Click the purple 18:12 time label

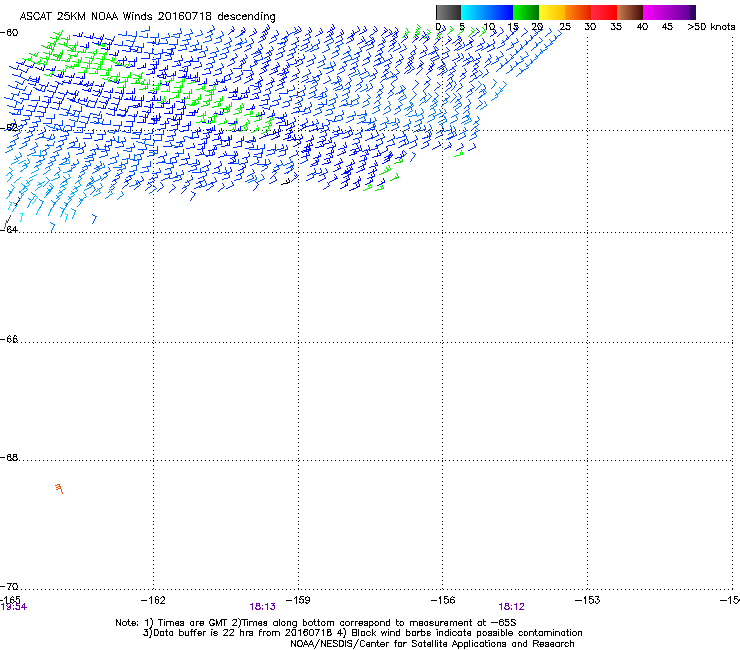[x=512, y=607]
